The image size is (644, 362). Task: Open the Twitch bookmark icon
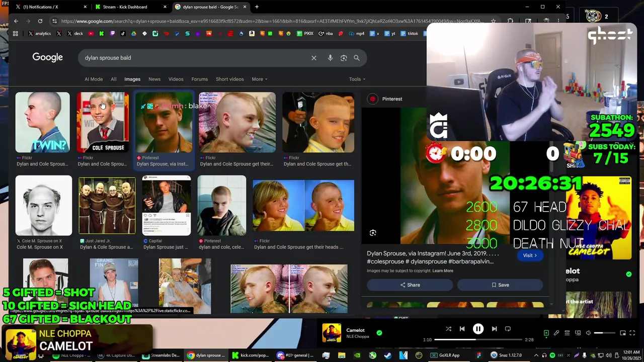(112, 34)
